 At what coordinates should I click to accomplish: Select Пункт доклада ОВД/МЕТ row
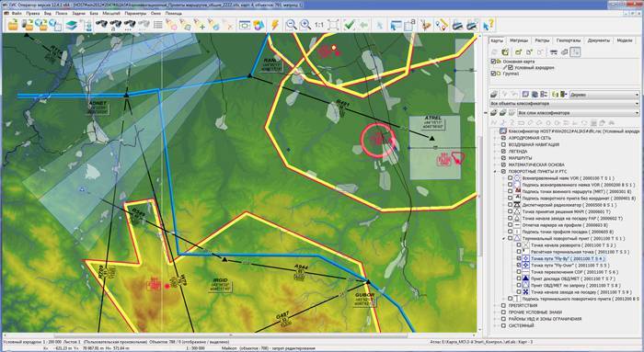(572, 278)
